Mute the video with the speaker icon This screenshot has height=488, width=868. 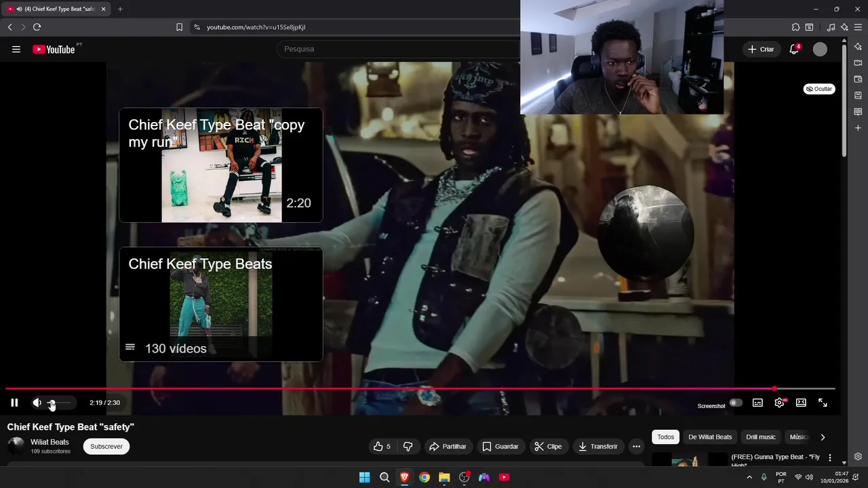click(x=37, y=403)
